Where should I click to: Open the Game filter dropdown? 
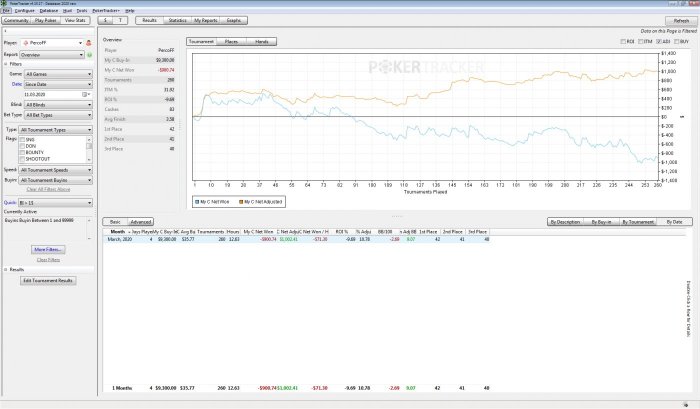click(x=58, y=74)
